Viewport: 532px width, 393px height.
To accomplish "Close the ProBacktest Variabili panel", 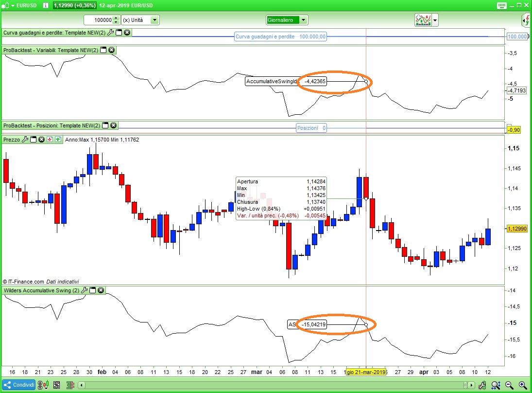I will 111,50.
